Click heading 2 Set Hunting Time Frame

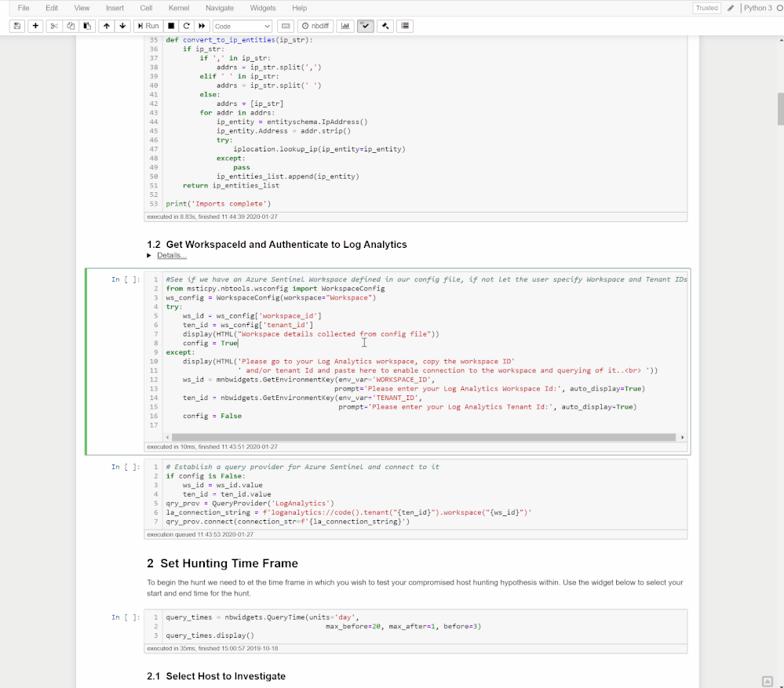pyautogui.click(x=223, y=563)
